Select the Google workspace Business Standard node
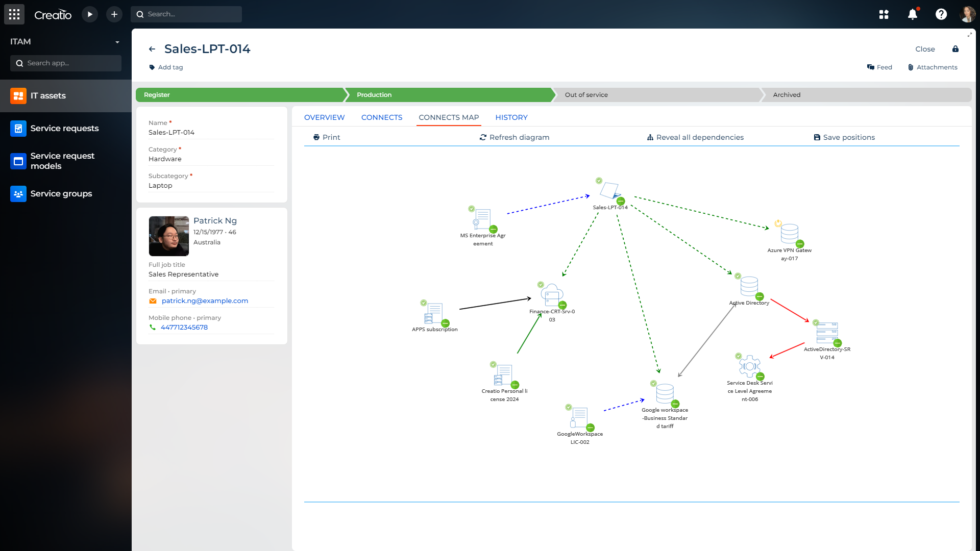The width and height of the screenshot is (980, 551). click(665, 393)
